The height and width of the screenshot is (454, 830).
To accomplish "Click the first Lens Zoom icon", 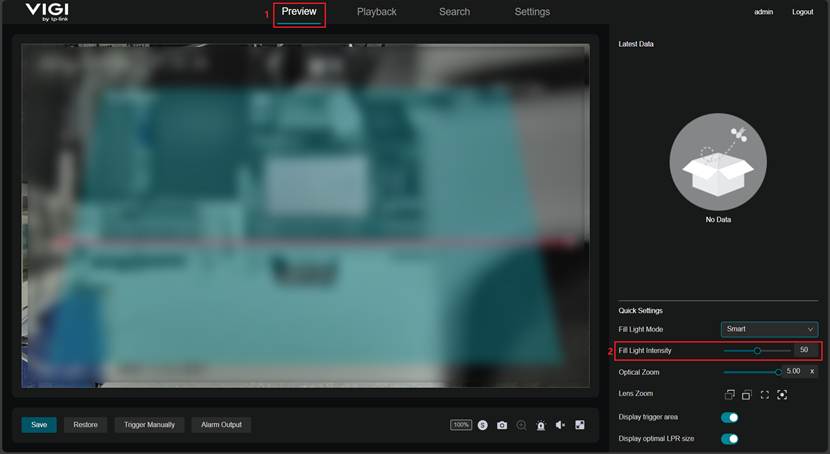I will point(730,394).
